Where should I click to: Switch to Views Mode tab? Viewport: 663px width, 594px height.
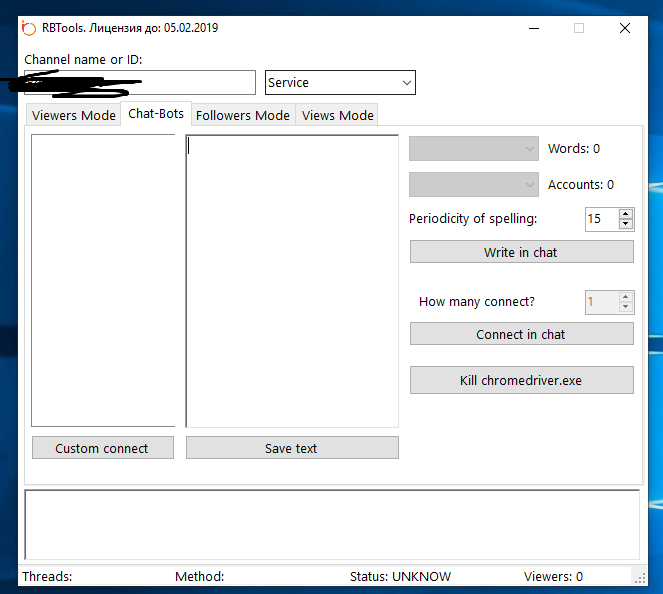click(x=337, y=116)
